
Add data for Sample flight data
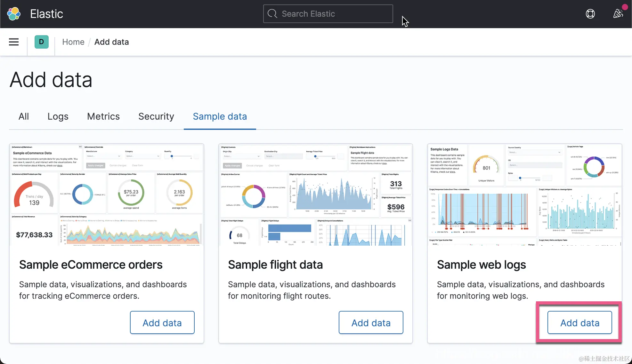pyautogui.click(x=371, y=323)
